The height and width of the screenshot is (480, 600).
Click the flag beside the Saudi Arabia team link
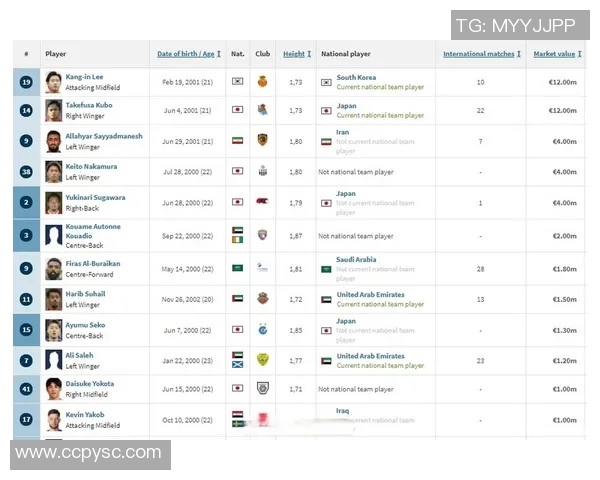tap(326, 268)
